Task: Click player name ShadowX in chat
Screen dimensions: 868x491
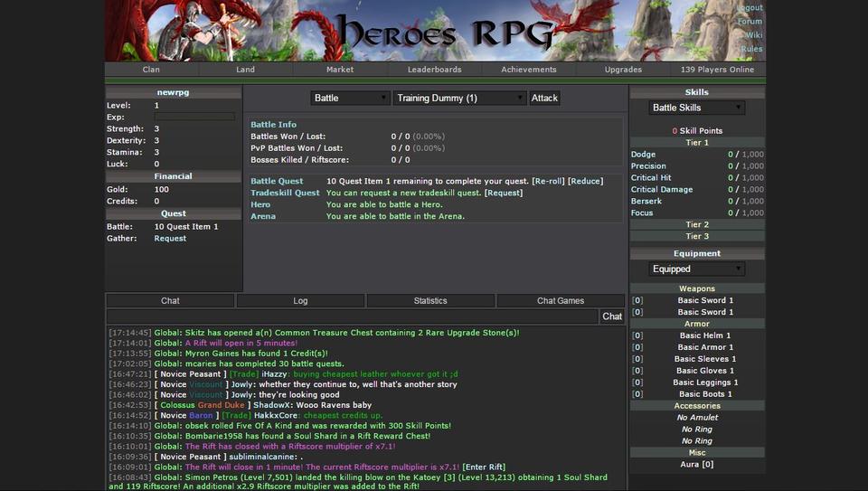Action: coord(272,405)
